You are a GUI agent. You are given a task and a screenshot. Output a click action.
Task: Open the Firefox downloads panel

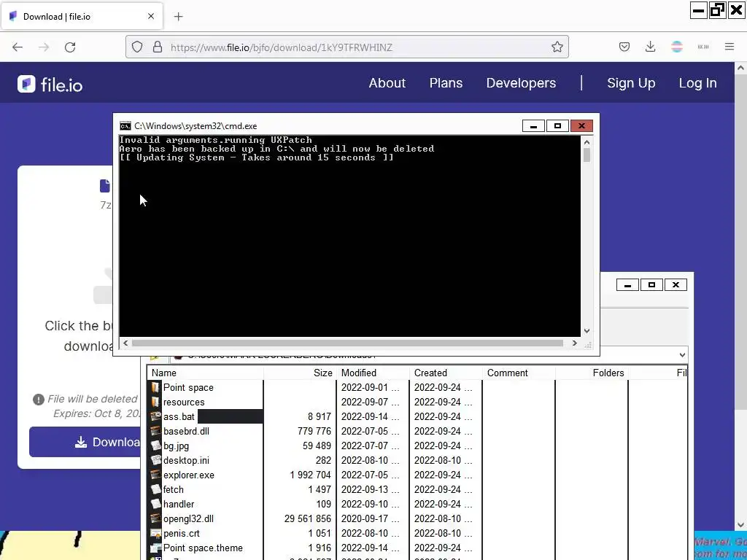click(x=650, y=47)
